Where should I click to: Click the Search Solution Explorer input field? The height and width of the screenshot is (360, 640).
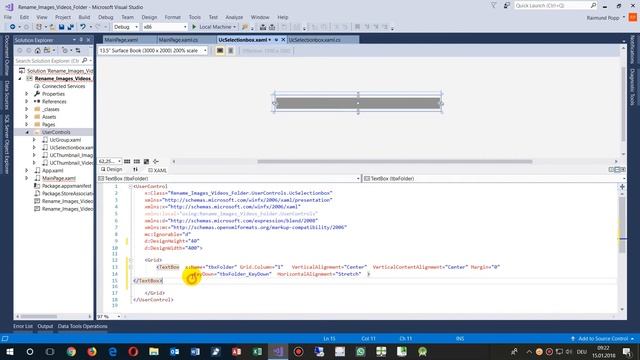[x=47, y=60]
